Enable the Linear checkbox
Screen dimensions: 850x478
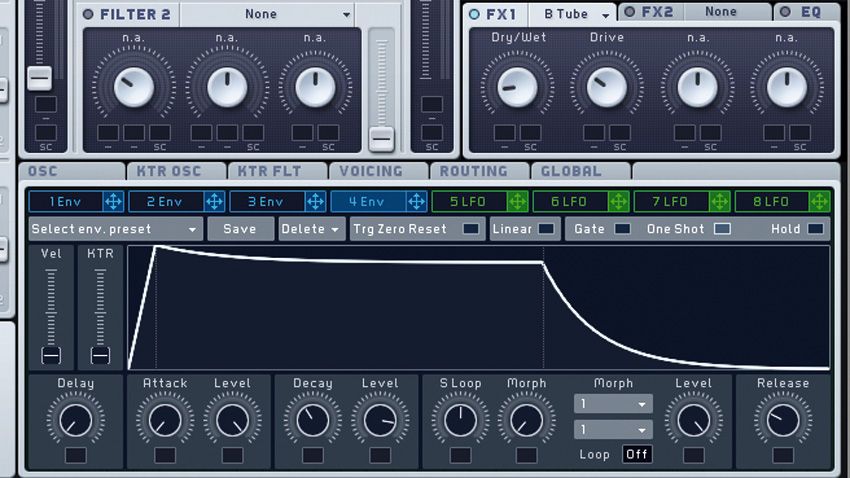point(546,229)
